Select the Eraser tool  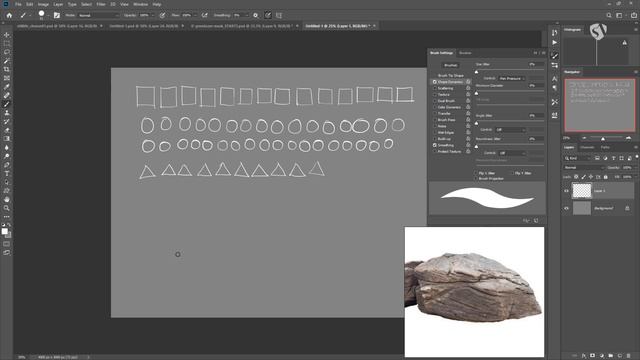[7, 130]
